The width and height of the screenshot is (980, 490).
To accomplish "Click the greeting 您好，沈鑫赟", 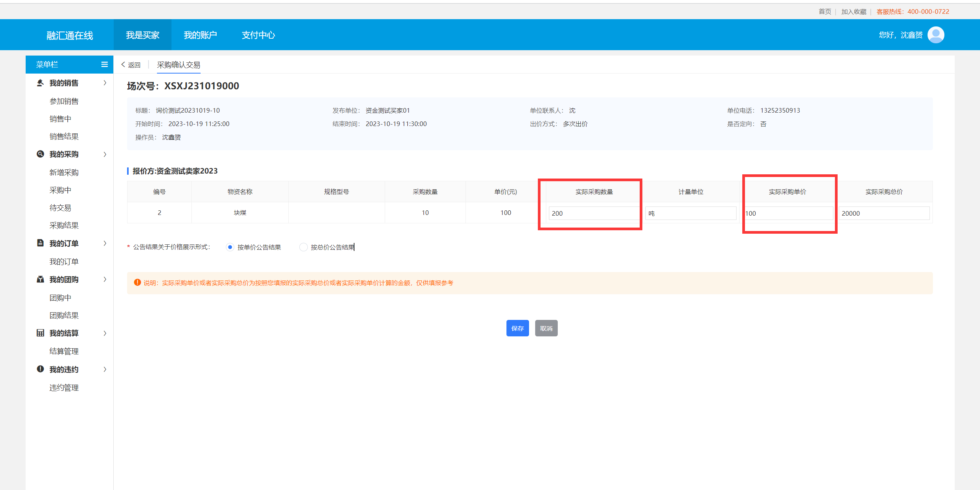I will click(x=901, y=35).
